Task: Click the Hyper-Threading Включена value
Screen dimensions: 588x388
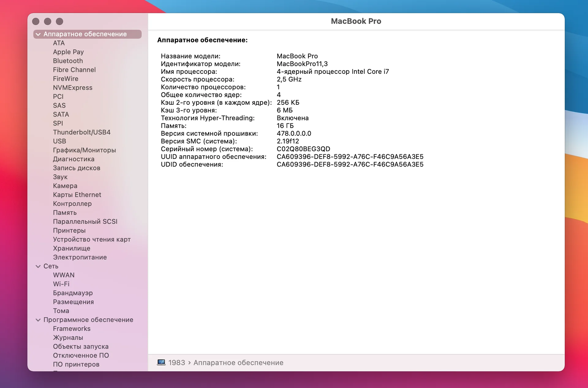Action: point(293,118)
